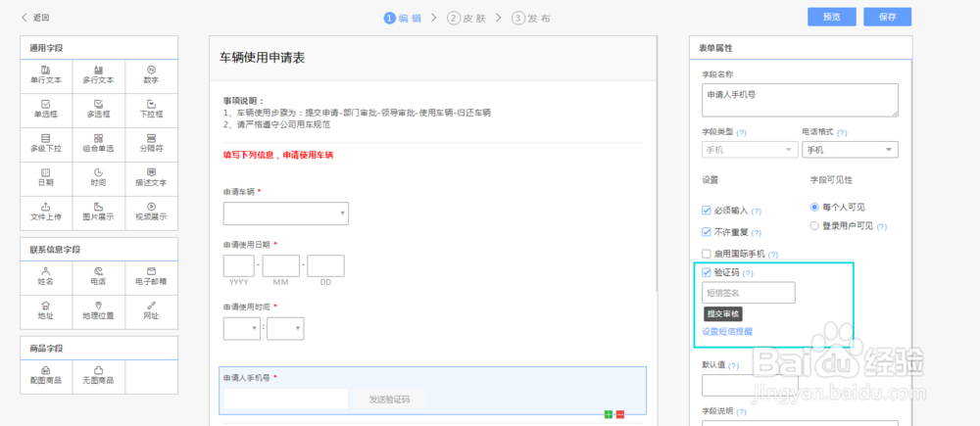Add a product-without-image field (无图商品)

tap(99, 377)
